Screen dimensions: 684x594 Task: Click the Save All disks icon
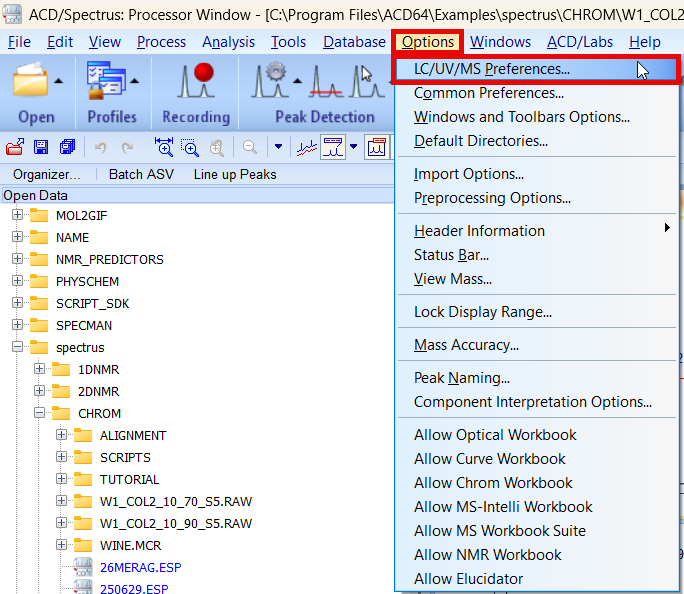pyautogui.click(x=67, y=147)
